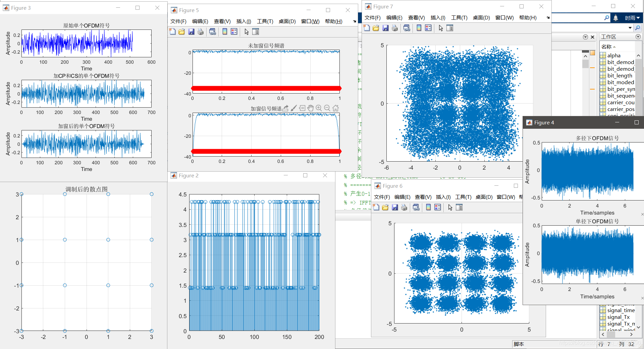Toggle Insert Colorbar in Figure 7 toolbar
644x349 pixels.
(419, 28)
